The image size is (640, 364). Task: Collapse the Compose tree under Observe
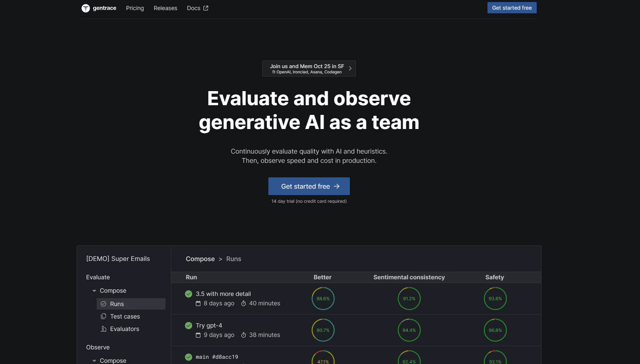(94, 361)
